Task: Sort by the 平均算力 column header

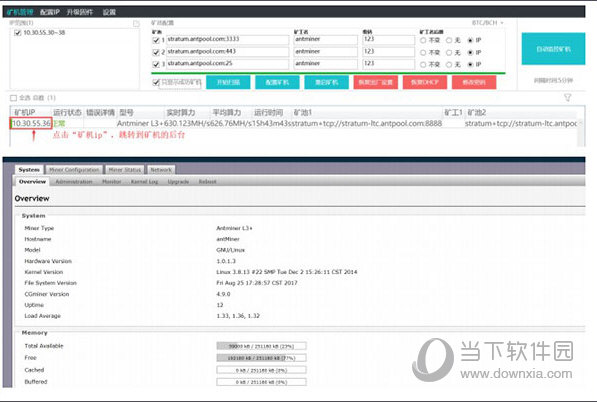Action: (227, 112)
